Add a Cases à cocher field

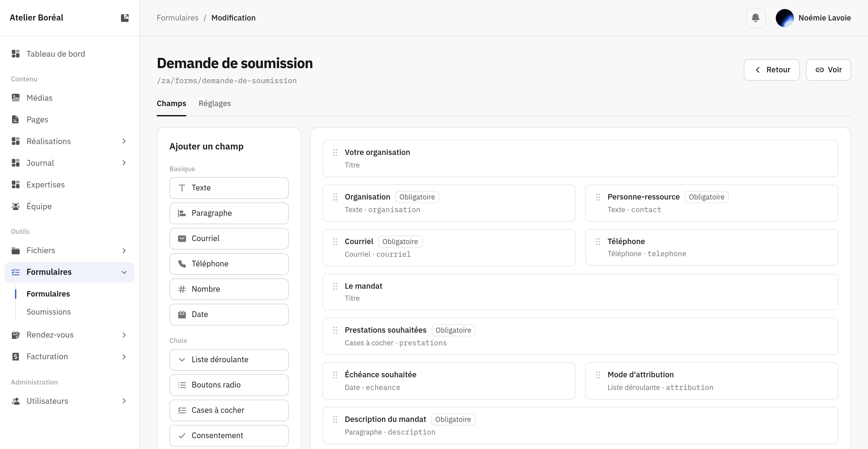click(x=229, y=410)
